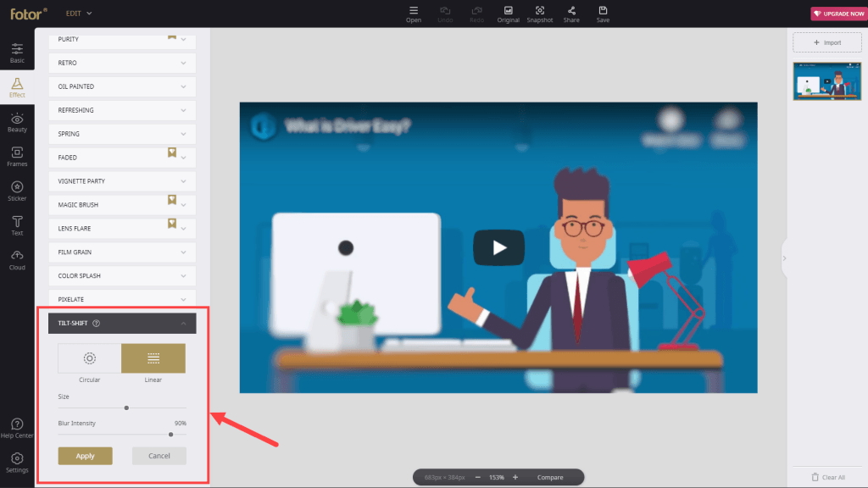The width and height of the screenshot is (868, 488).
Task: Open Settings in the sidebar
Action: [x=17, y=463]
